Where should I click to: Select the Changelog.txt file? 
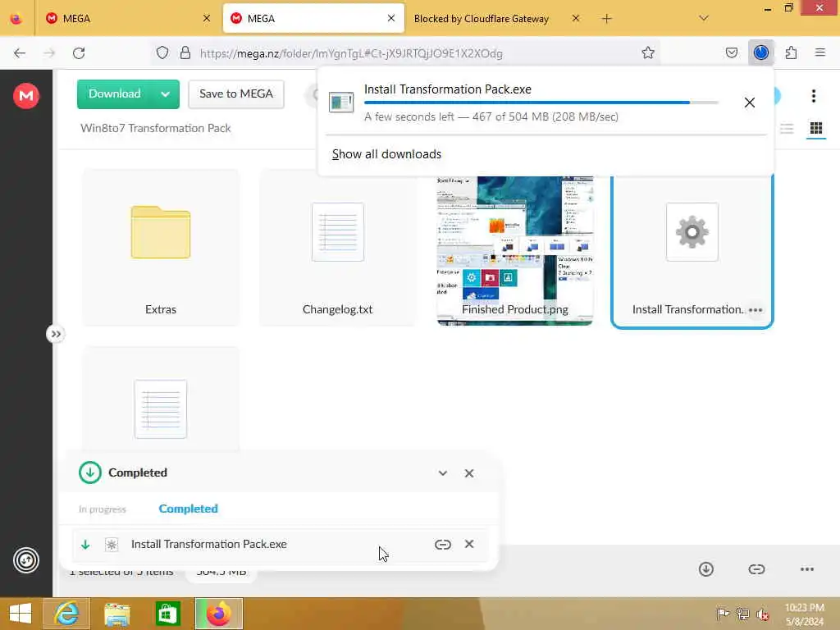(x=337, y=248)
